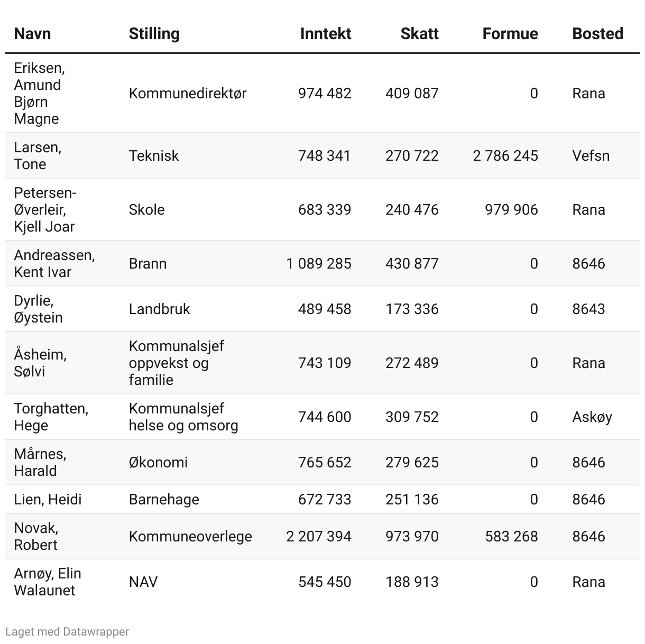Open the Laget med Datawrapper link
Viewport: 645px width, 644px height.
(67, 631)
